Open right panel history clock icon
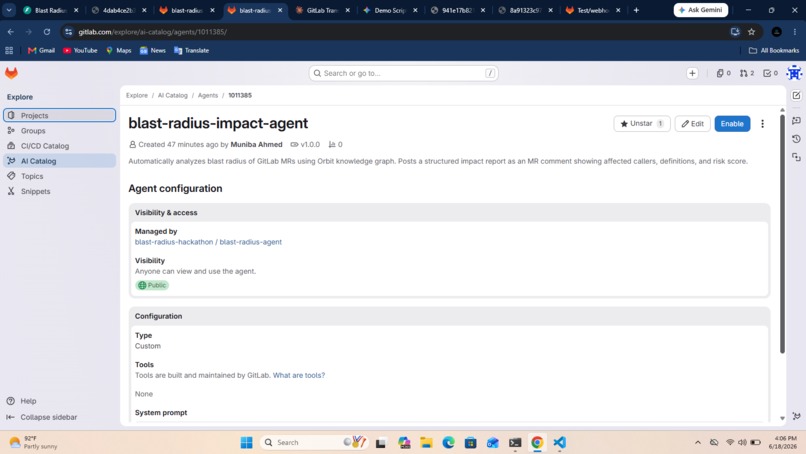Viewport: 806px width, 454px height. pos(796,139)
